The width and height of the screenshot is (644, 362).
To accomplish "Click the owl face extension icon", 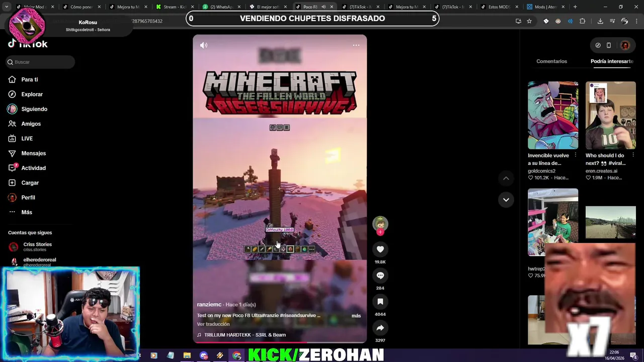I will [558, 21].
